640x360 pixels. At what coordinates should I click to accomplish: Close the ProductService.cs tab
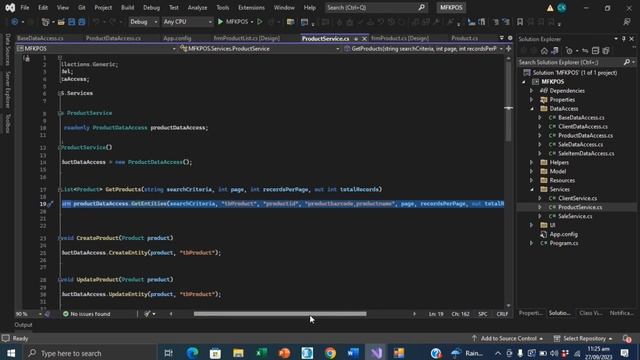coord(364,39)
